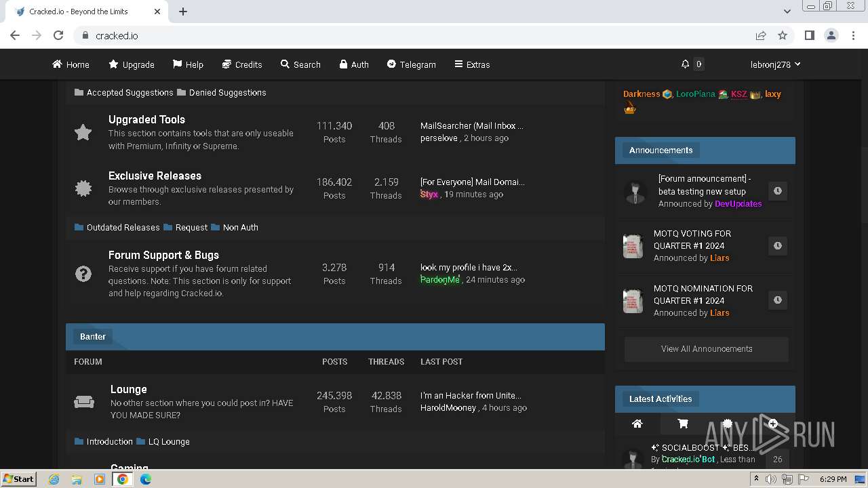Open DevUpdates user profile
The image size is (868, 488).
coord(738,203)
